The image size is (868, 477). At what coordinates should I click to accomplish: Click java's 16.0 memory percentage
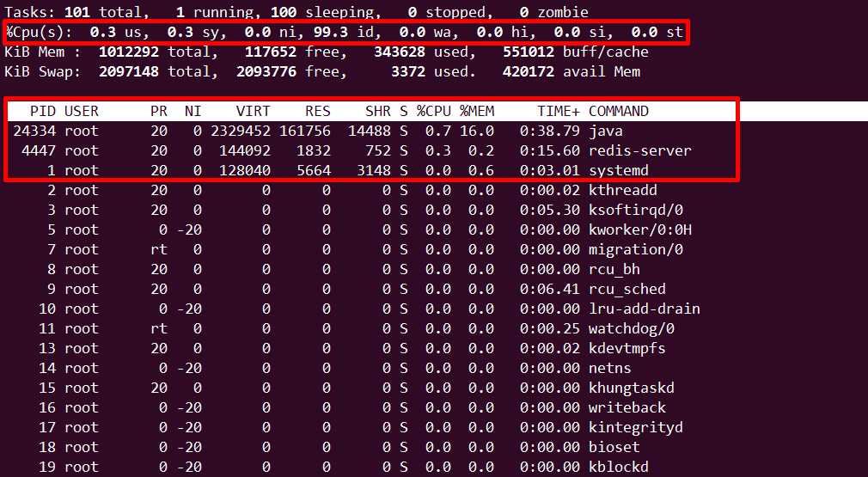point(477,131)
